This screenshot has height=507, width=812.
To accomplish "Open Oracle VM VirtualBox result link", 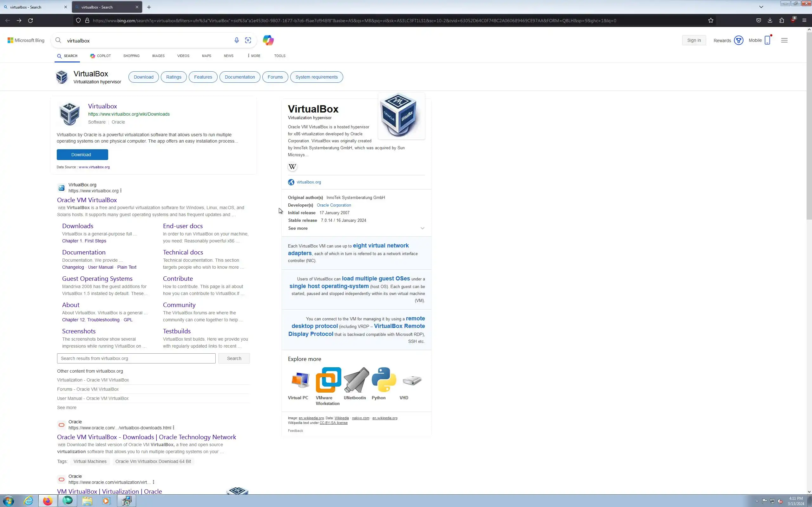I will tap(87, 200).
